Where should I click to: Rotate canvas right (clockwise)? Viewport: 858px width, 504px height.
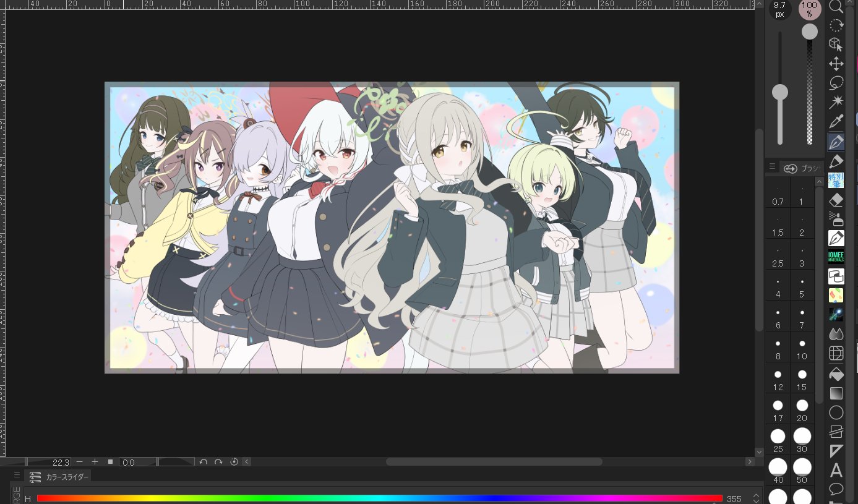tap(218, 462)
